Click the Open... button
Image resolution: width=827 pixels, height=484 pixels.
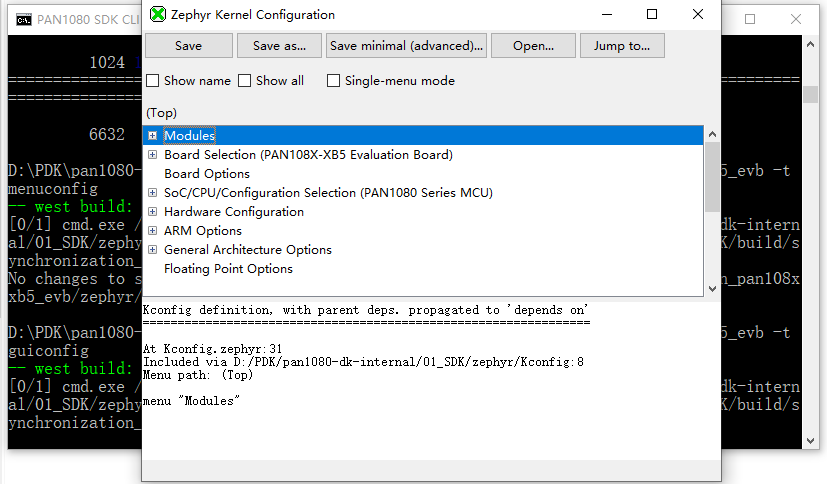coord(533,46)
